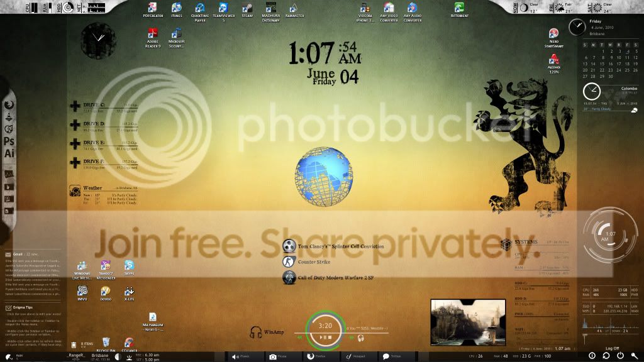Open the Recycle Bin desktop icon

(x=106, y=345)
